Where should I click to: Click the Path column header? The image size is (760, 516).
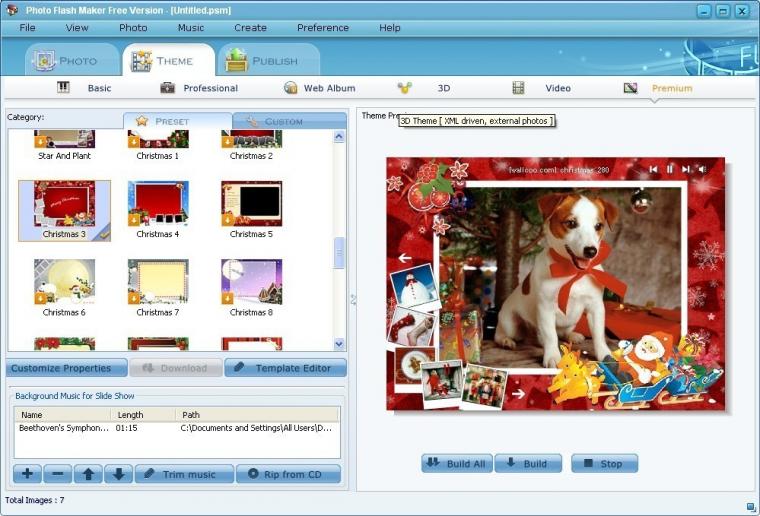click(257, 415)
